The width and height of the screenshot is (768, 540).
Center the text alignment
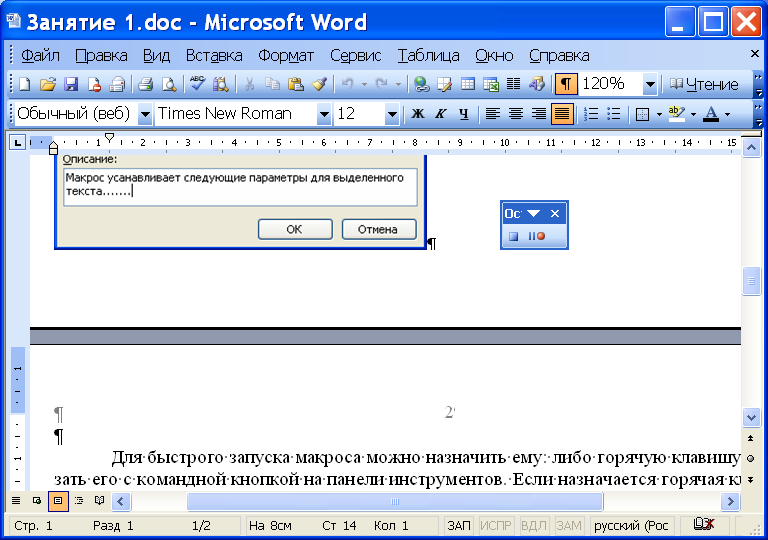[x=515, y=114]
